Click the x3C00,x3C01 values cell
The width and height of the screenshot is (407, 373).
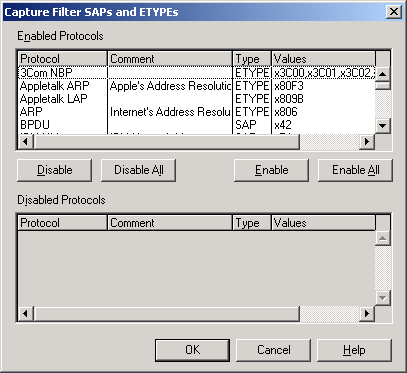click(323, 73)
